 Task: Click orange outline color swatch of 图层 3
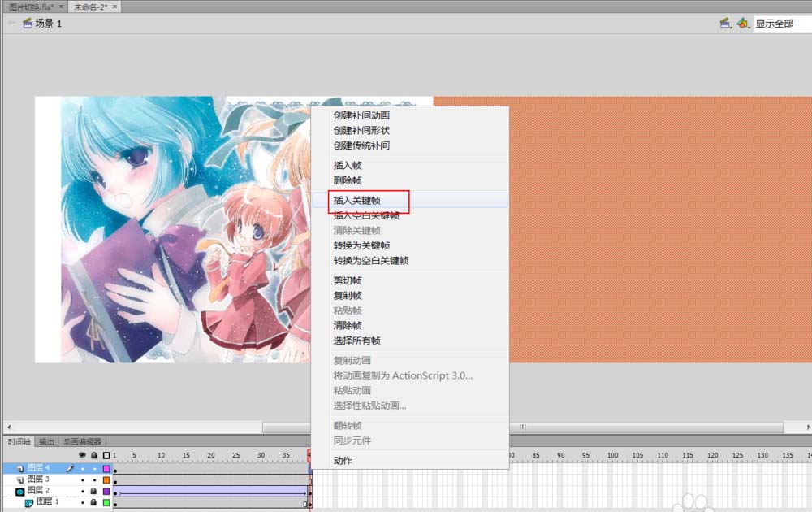pyautogui.click(x=106, y=479)
